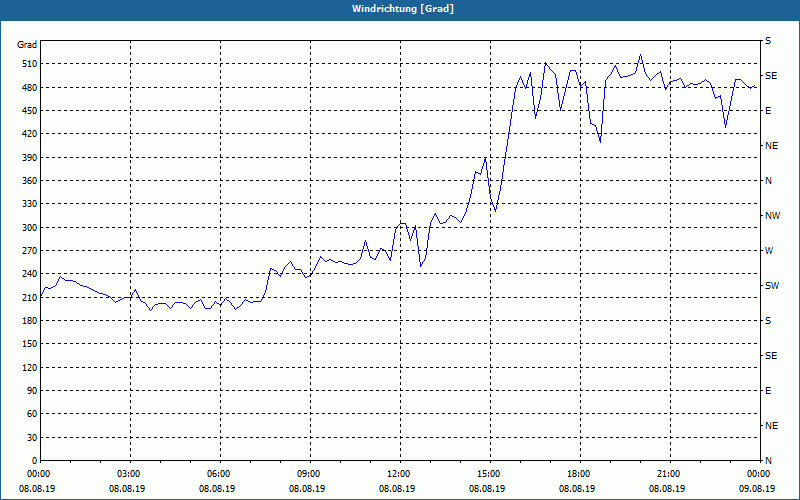Pick the 150 degree axis label

pos(30,344)
